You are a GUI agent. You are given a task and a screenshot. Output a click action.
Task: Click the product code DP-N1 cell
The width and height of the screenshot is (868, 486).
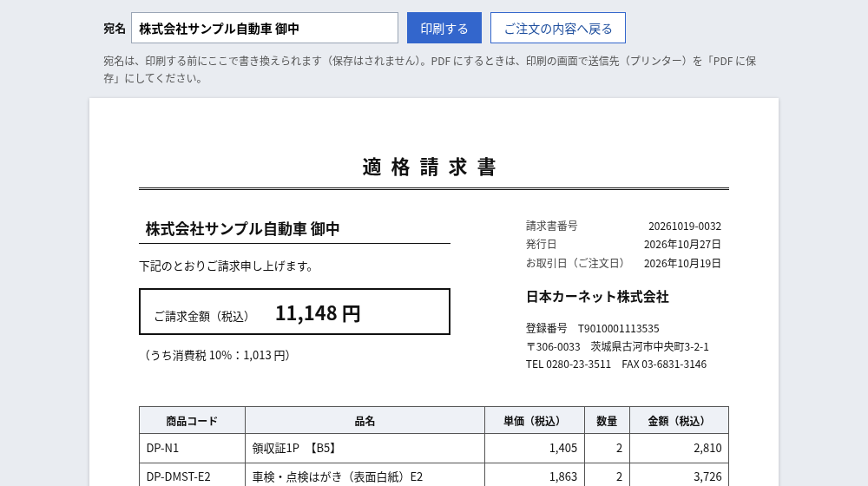point(192,448)
